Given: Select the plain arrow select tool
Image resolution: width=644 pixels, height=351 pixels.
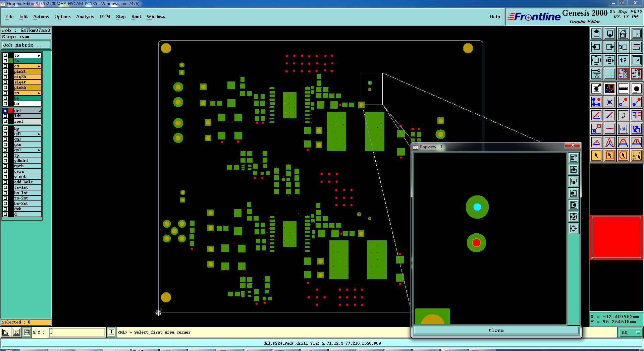Looking at the screenshot, I should pyautogui.click(x=596, y=156).
